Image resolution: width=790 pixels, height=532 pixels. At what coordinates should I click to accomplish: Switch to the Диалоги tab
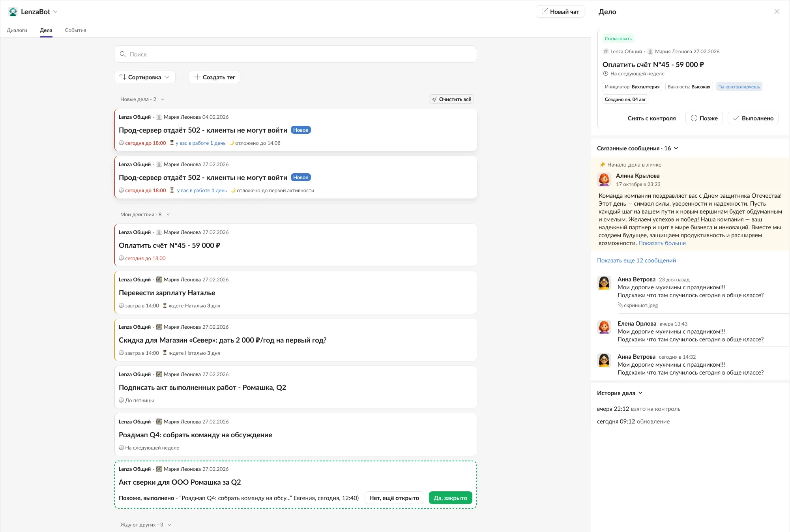point(17,30)
